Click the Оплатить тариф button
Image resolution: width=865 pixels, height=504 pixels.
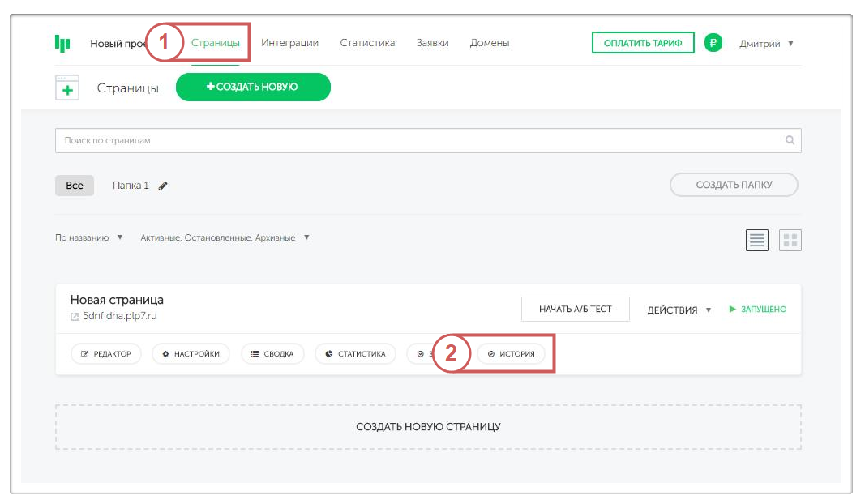(x=643, y=43)
